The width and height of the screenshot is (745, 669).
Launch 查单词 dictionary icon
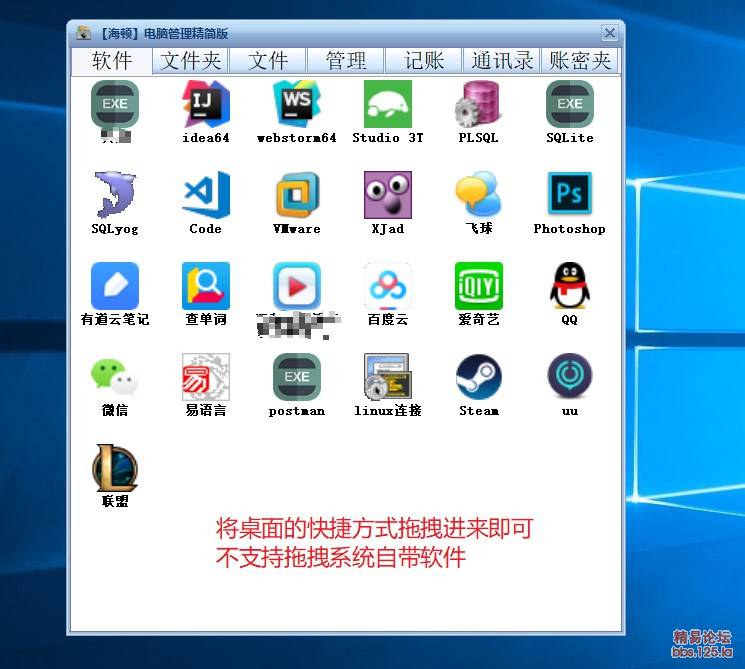pyautogui.click(x=206, y=286)
